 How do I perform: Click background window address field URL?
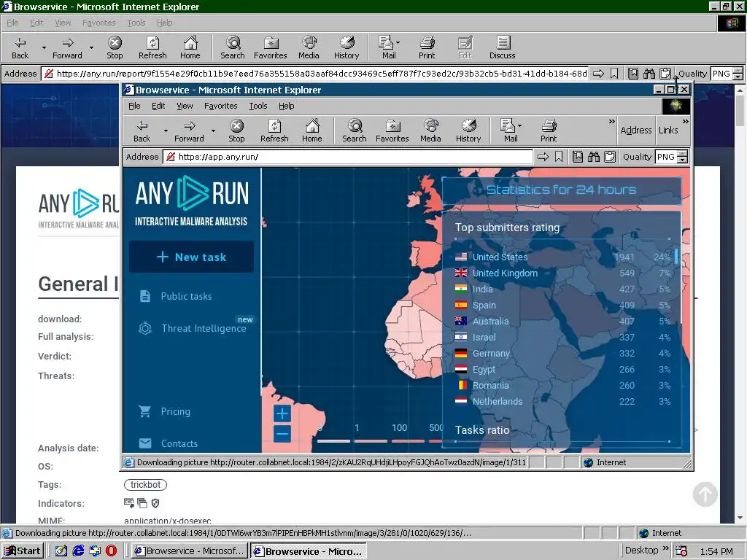point(315,74)
